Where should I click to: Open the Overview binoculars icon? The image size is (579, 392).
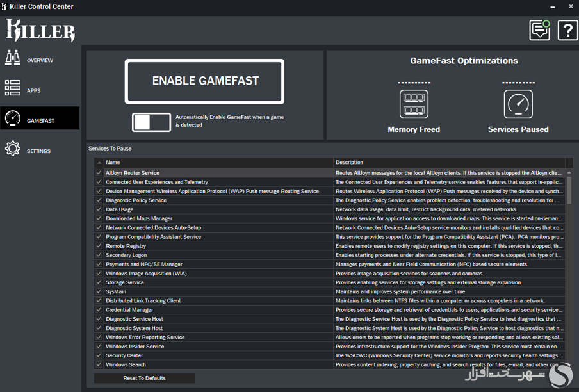pos(13,58)
